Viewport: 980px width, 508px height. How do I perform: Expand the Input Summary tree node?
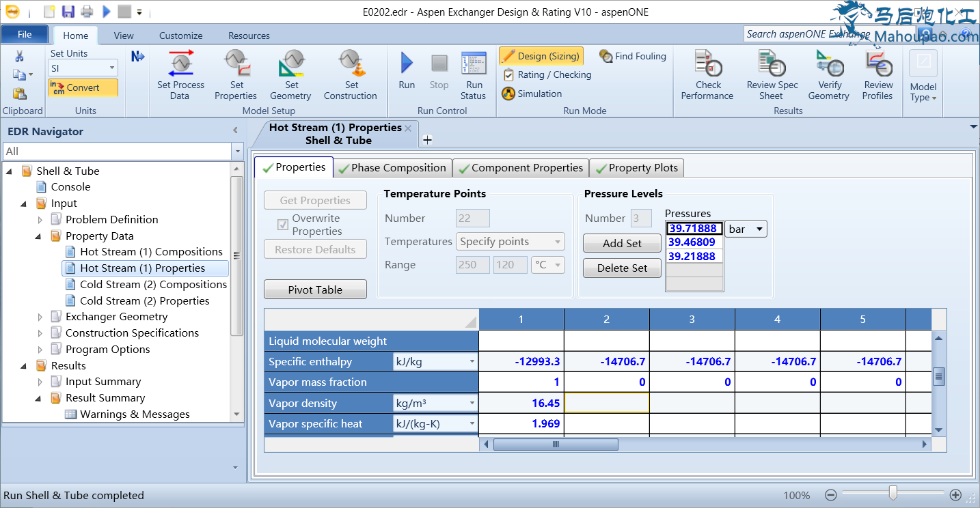[40, 382]
